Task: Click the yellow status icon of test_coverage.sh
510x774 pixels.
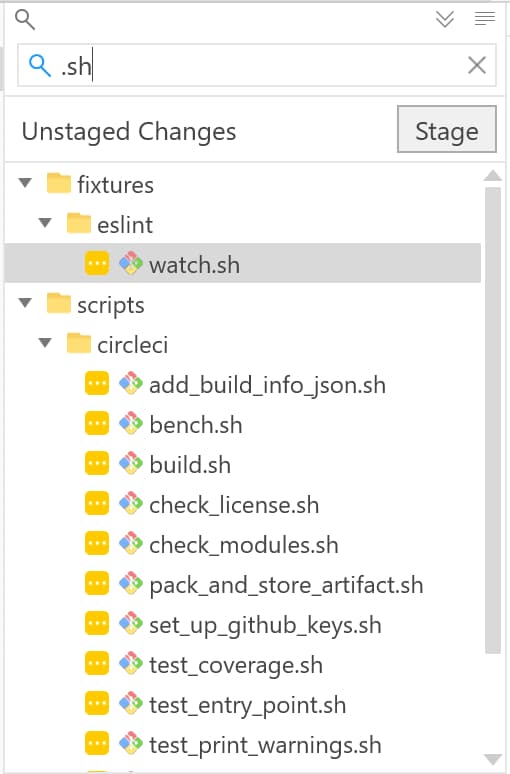Action: 97,663
